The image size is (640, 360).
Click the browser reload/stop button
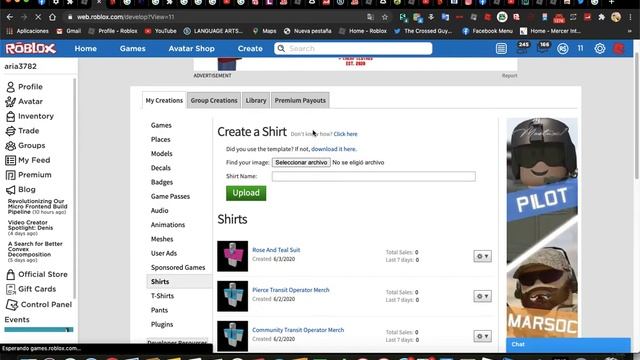click(x=38, y=17)
